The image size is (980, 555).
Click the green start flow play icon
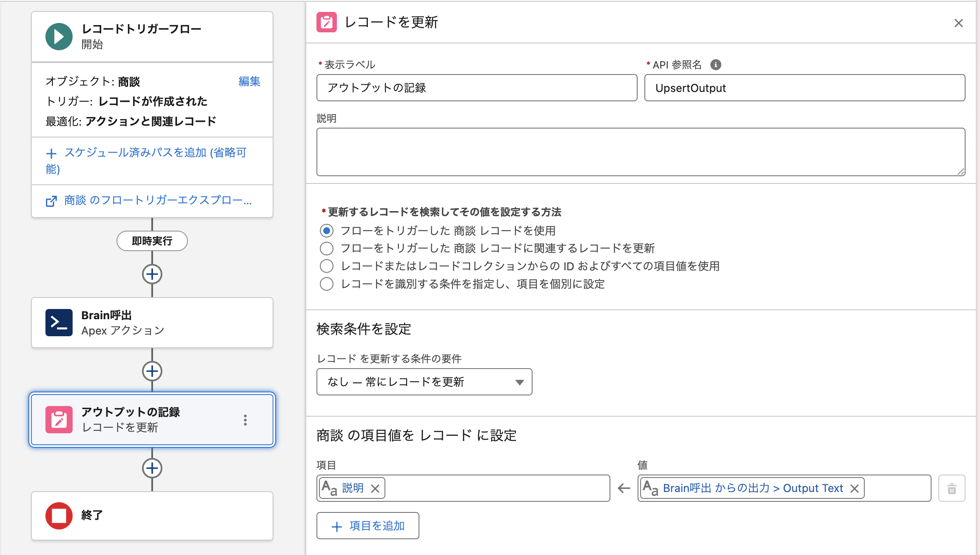click(x=59, y=37)
